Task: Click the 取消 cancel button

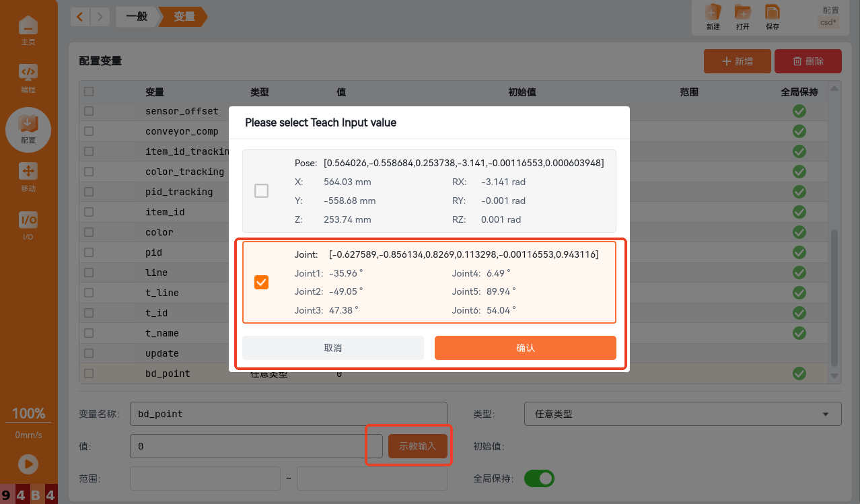Action: click(333, 348)
